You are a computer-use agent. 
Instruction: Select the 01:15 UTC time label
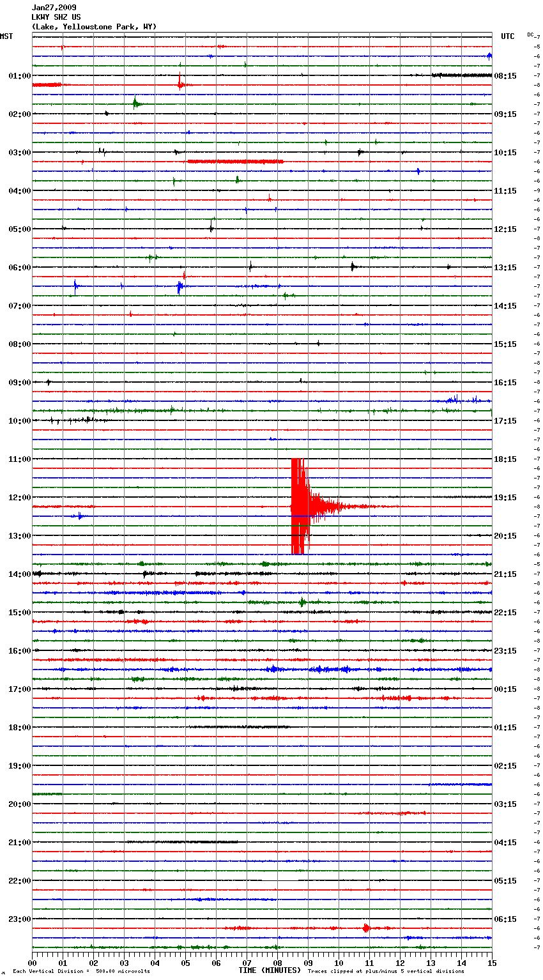[505, 728]
